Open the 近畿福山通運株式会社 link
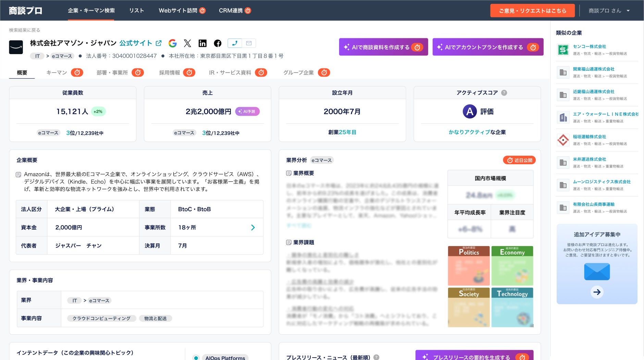 pyautogui.click(x=594, y=92)
